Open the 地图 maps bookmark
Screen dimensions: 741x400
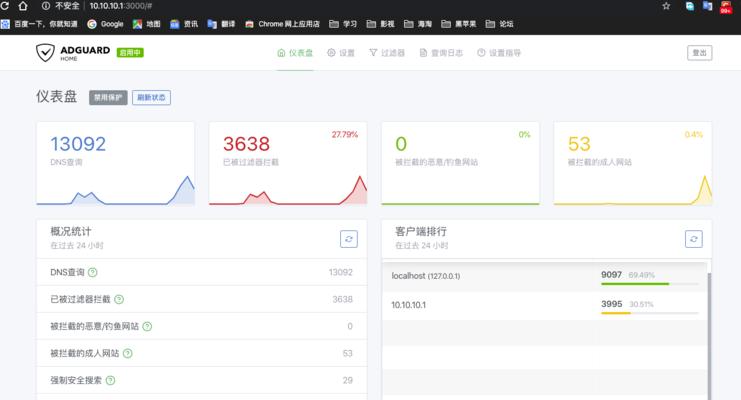click(146, 24)
